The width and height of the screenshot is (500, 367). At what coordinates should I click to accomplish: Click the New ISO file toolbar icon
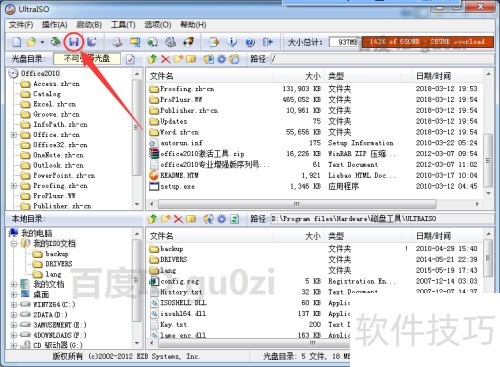pos(16,42)
